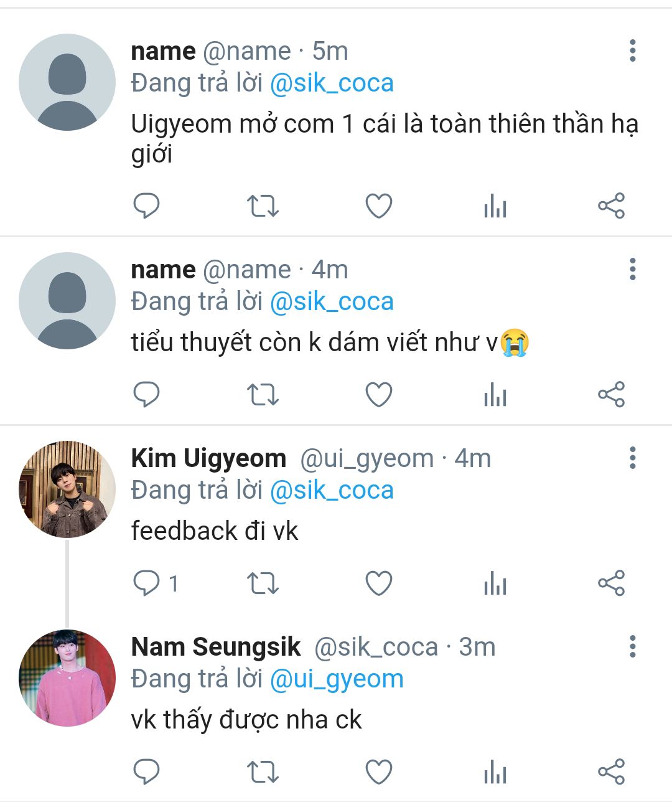The width and height of the screenshot is (672, 802).
Task: View analytics for the 'tiểu thuyết' tweet
Action: 495,395
